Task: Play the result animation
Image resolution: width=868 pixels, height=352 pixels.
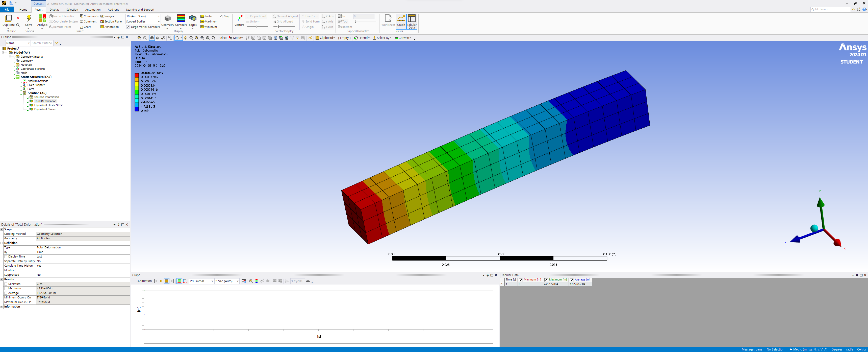Action: [161, 281]
